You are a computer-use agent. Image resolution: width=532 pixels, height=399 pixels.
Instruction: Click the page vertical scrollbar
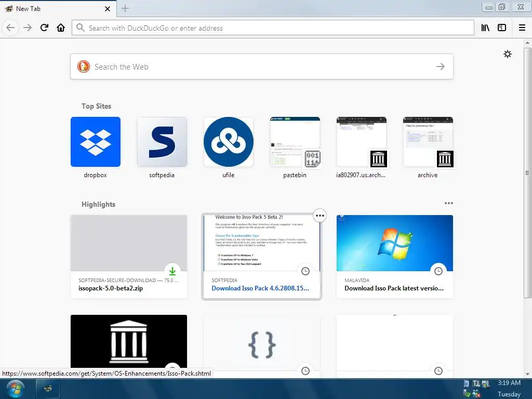coord(527,173)
